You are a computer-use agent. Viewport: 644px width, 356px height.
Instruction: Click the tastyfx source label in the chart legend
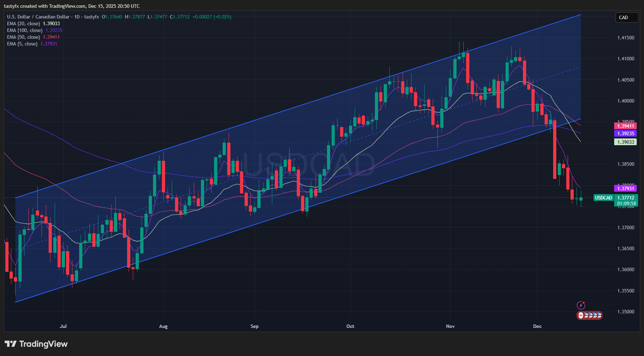point(91,17)
